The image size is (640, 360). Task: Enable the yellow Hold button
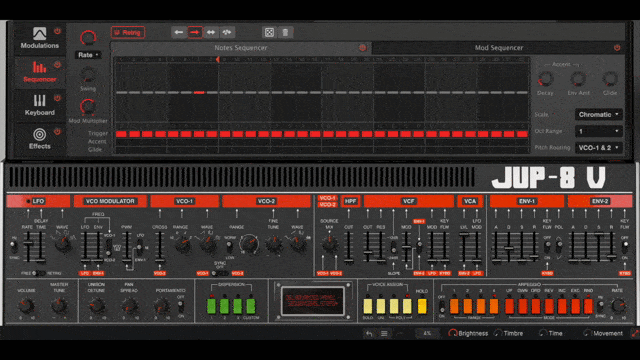[x=422, y=306]
